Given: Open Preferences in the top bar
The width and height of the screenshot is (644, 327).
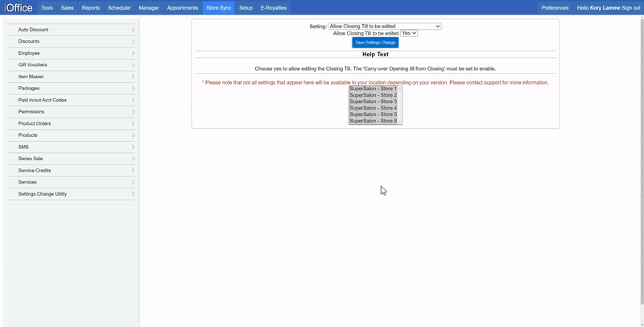Looking at the screenshot, I should pyautogui.click(x=555, y=8).
